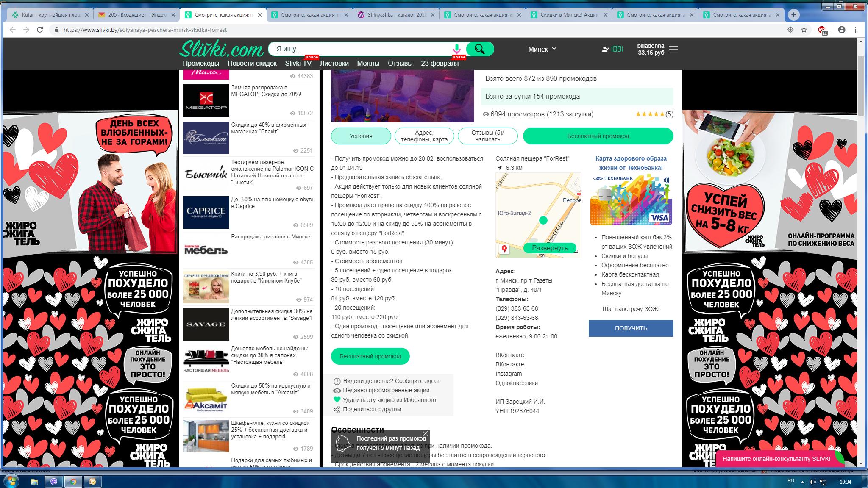
Task: Click the blue ПОЛУЧИТЬ button
Action: click(x=631, y=328)
